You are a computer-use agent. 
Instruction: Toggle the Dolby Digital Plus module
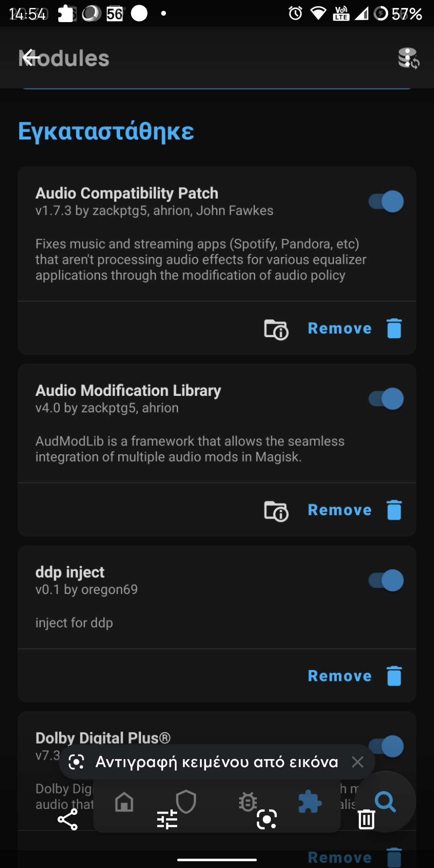point(386,746)
